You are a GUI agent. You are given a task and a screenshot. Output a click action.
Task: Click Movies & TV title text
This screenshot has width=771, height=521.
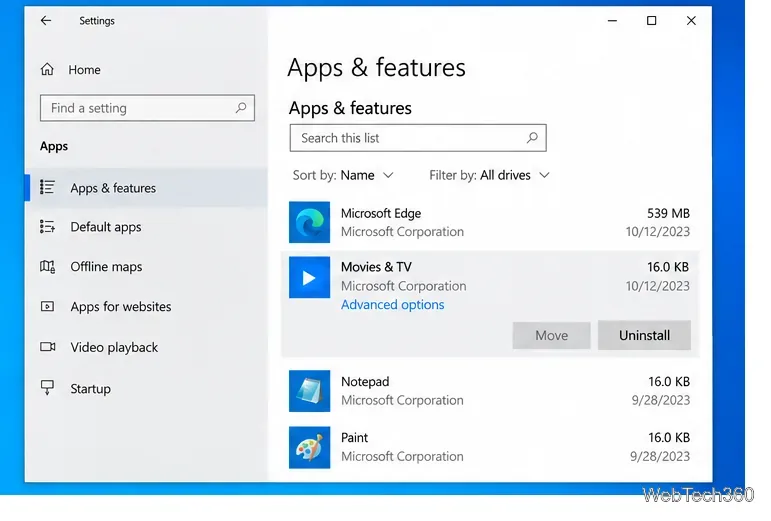click(x=376, y=267)
